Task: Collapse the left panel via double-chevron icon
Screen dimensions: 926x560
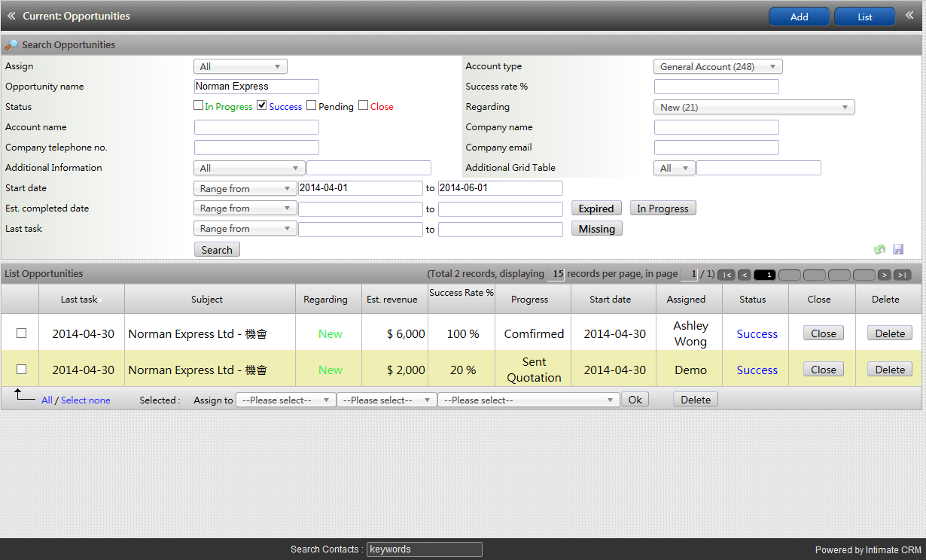Action: 11,16
